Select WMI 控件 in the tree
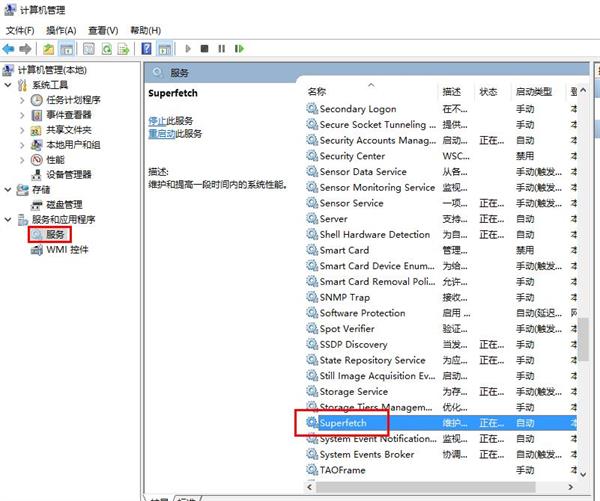 pyautogui.click(x=67, y=250)
